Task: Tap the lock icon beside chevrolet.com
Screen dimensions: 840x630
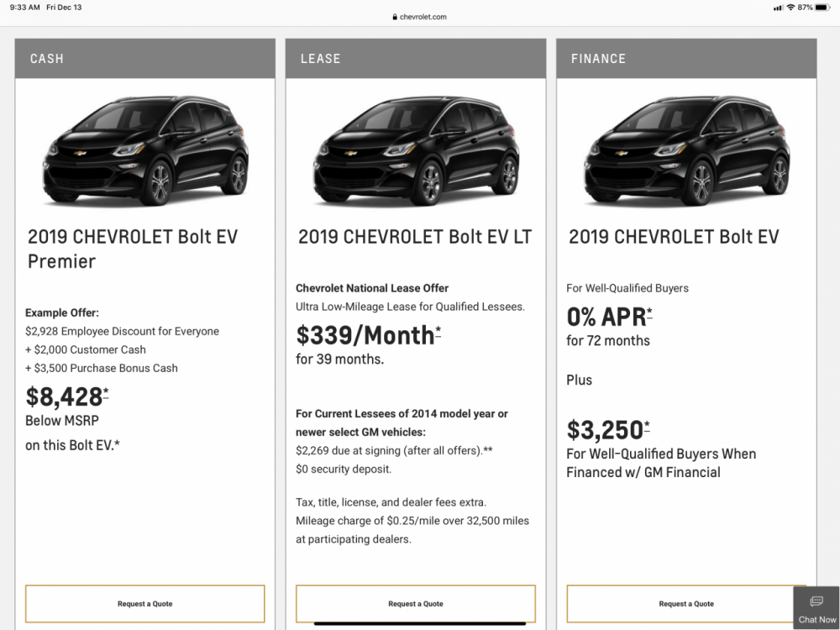Action: 394,17
